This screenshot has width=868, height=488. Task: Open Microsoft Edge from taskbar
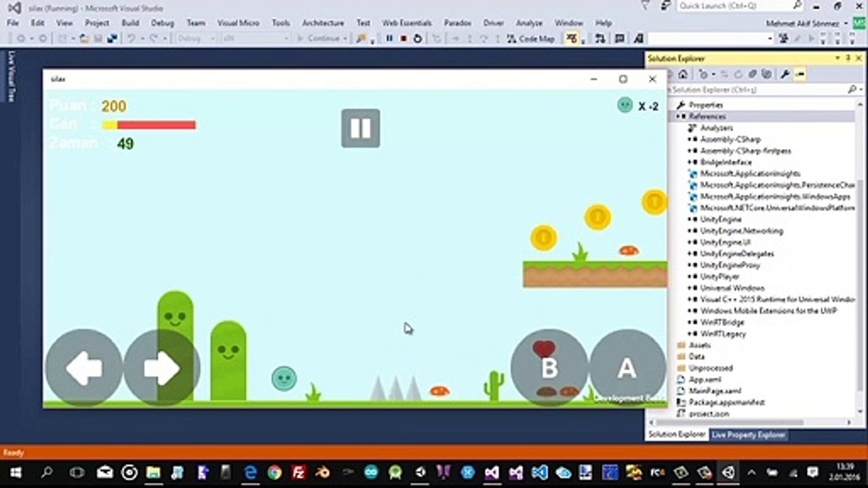point(250,472)
